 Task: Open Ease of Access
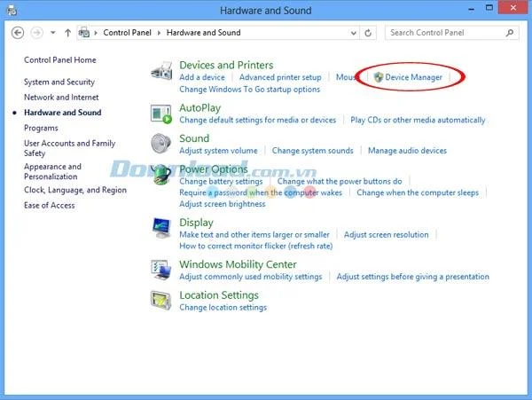click(50, 205)
